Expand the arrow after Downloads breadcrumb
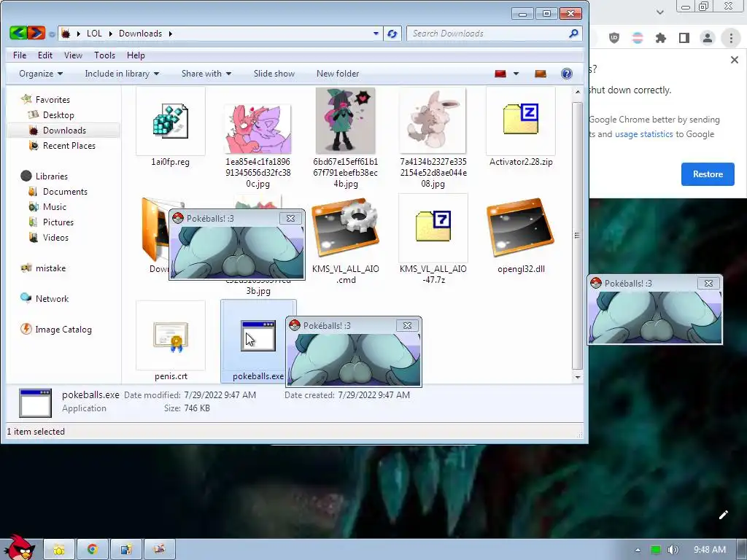This screenshot has width=747, height=560. [x=170, y=34]
